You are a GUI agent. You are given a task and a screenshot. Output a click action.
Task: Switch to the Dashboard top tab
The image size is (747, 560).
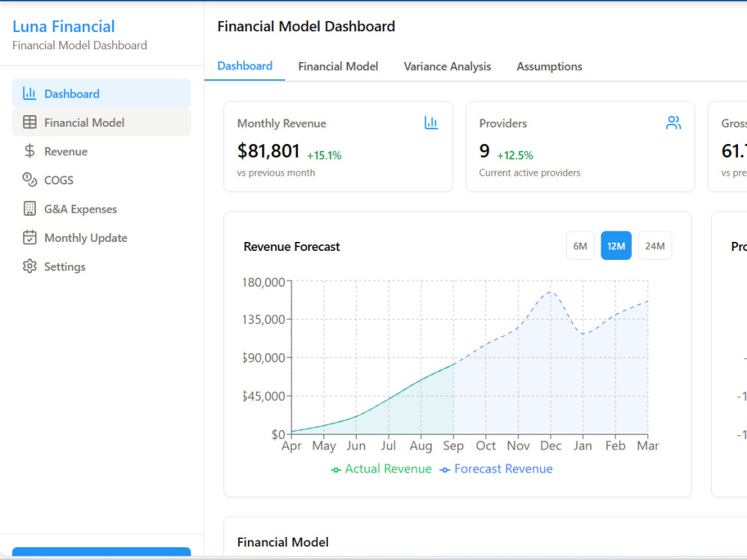click(x=245, y=66)
